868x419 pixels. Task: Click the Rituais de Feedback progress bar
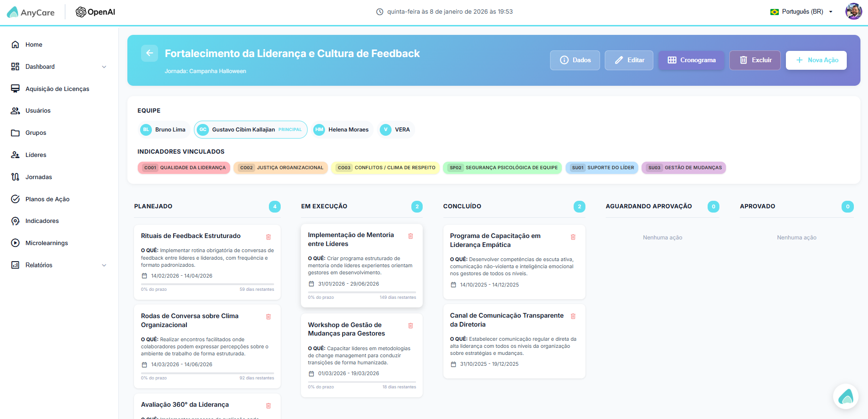click(208, 284)
